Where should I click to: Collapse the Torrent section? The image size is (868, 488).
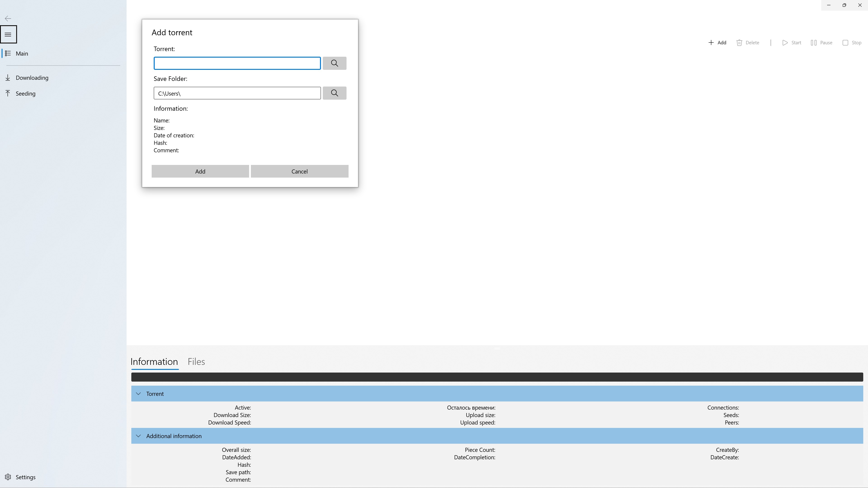pyautogui.click(x=138, y=394)
